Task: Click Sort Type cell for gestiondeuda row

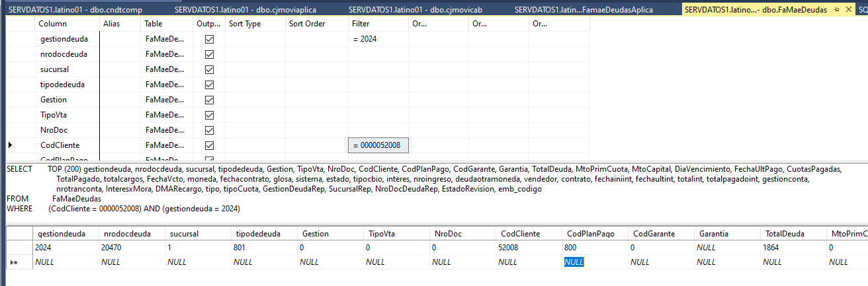Action: 255,40
